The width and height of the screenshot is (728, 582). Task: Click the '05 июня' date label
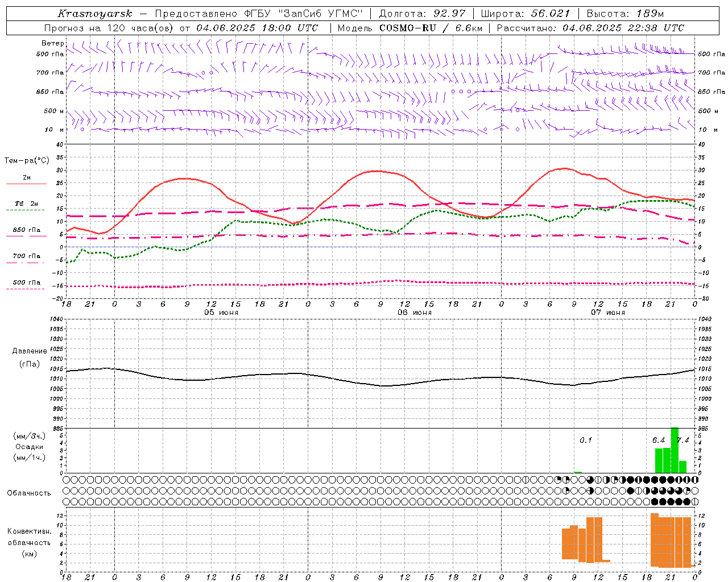(x=221, y=313)
